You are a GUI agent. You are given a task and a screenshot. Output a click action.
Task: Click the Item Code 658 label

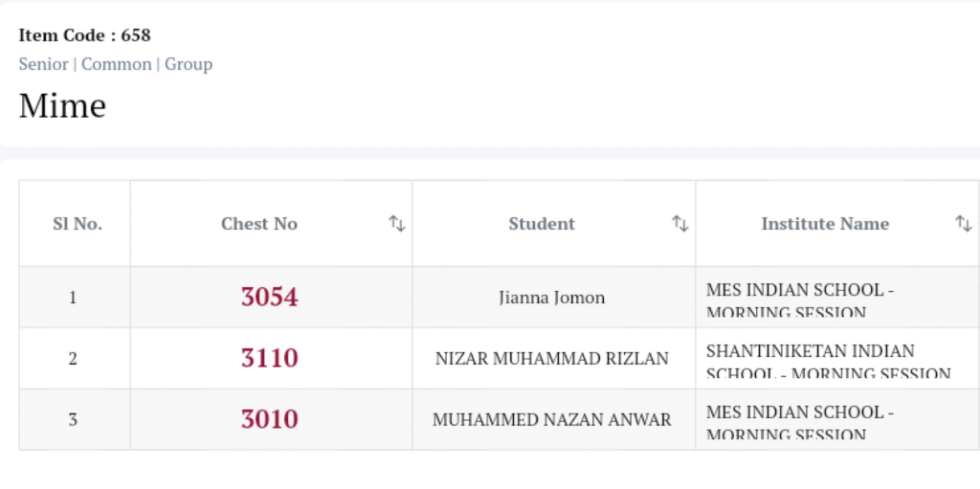click(84, 35)
